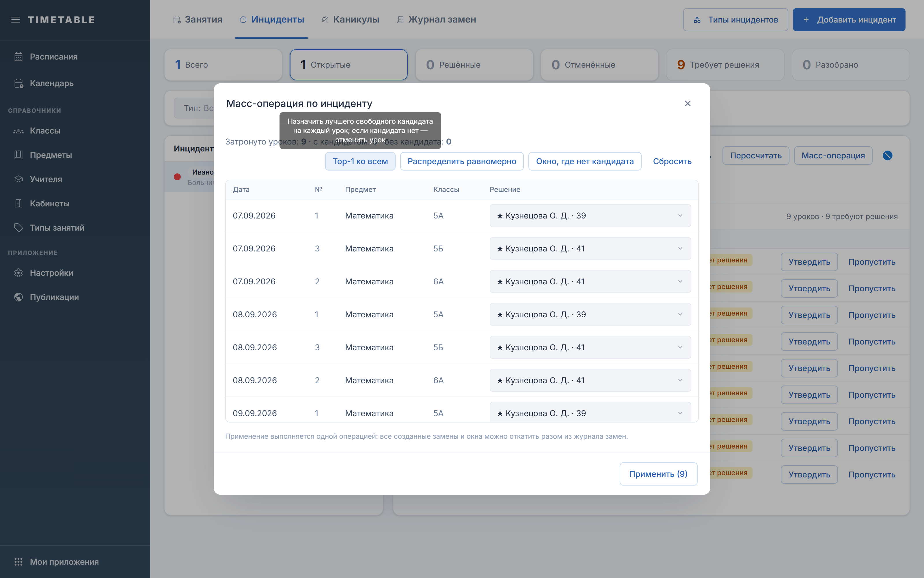
Task: Select the Инциденты tab
Action: click(x=271, y=19)
